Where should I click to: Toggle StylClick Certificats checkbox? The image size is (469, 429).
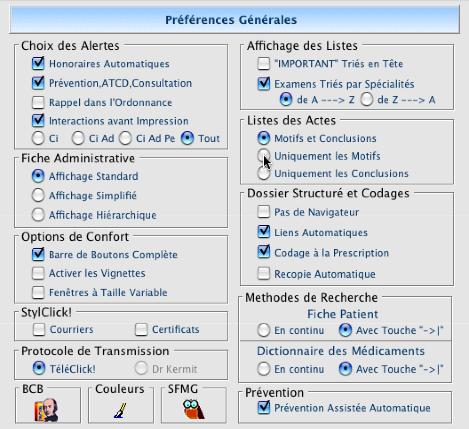tap(141, 329)
